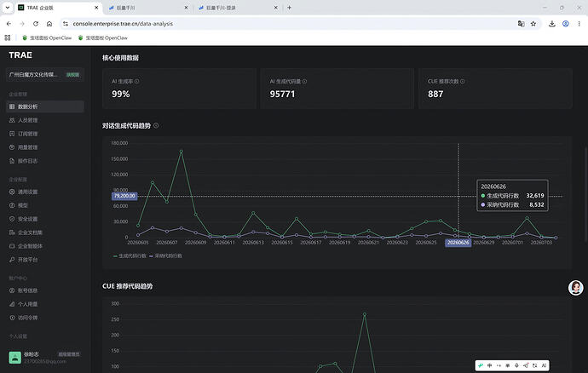The image size is (588, 373).
Task: Open 数据分析 in the sidebar
Action: pos(45,106)
